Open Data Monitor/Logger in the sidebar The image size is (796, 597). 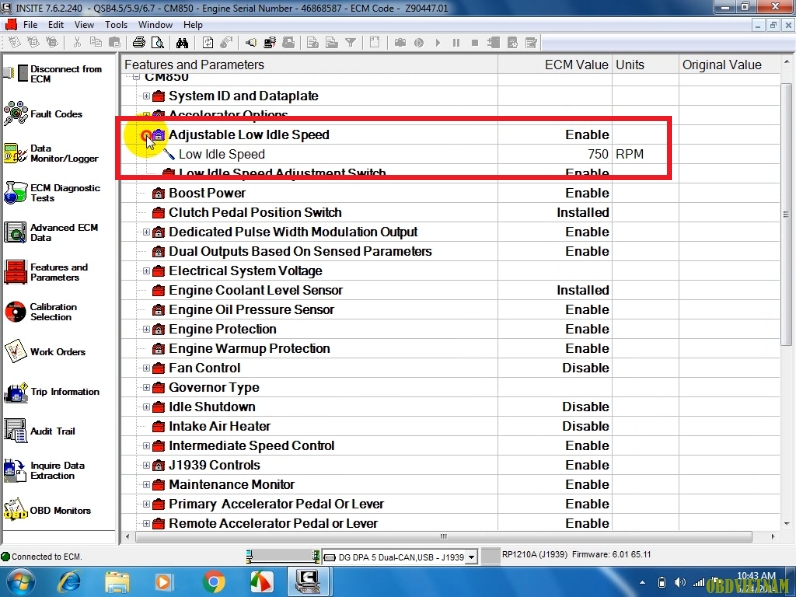(x=51, y=153)
